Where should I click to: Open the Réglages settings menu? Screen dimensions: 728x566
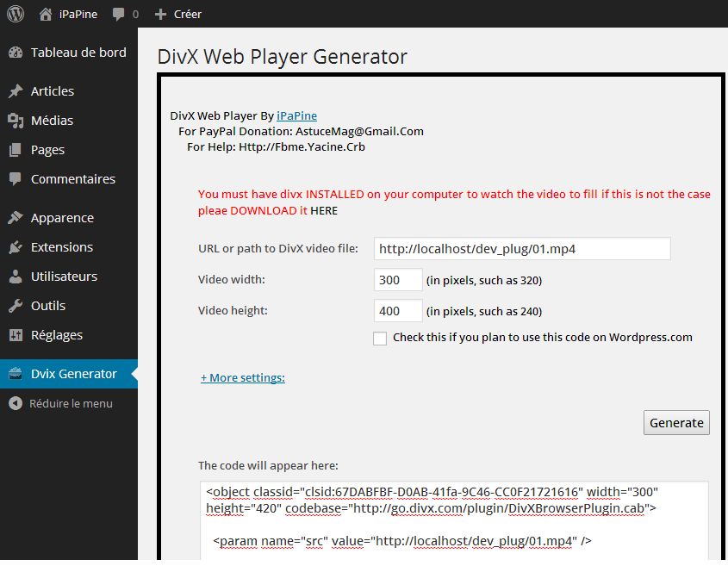(x=69, y=335)
